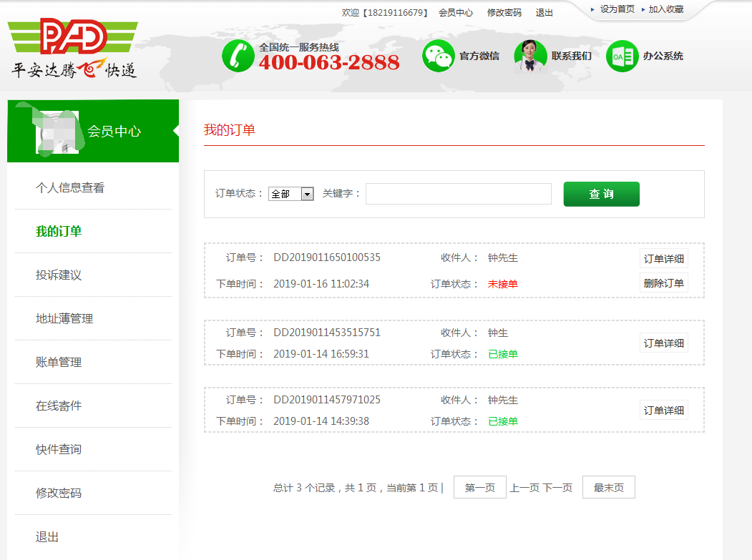Go to 投诉建议 in the sidebar
This screenshot has height=560, width=752.
pos(59,275)
